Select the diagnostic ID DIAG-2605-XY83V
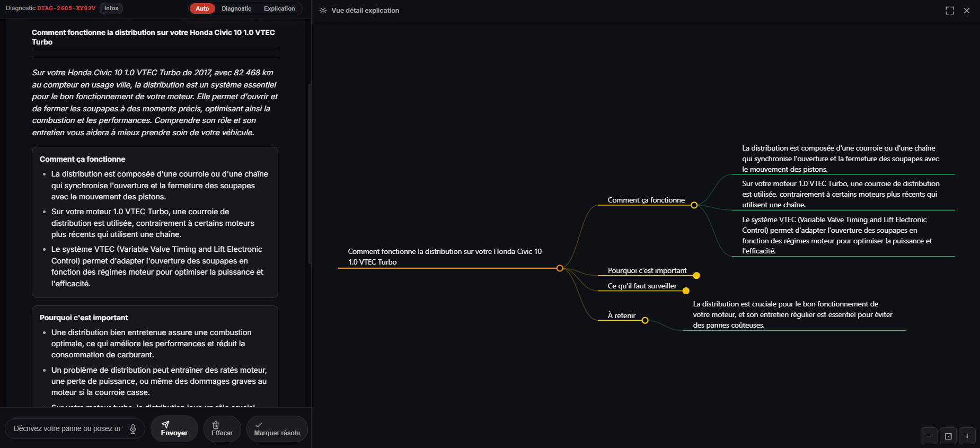980x448 pixels. (66, 8)
